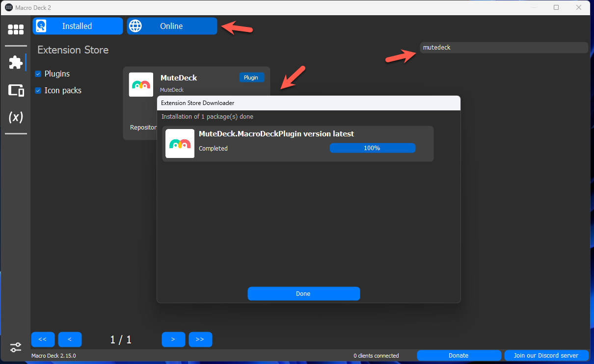Screen dimensions: 594x364
Task: Go to last page with >> button
Action: click(x=200, y=339)
